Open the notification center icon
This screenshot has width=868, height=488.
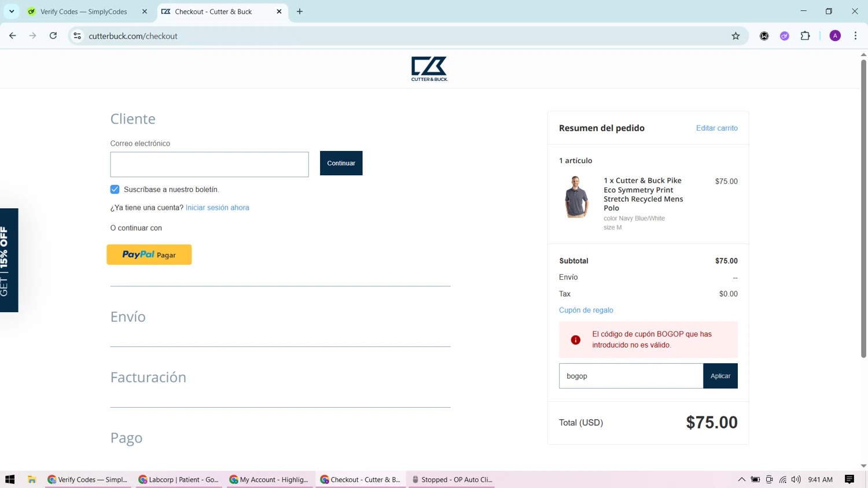pyautogui.click(x=849, y=479)
